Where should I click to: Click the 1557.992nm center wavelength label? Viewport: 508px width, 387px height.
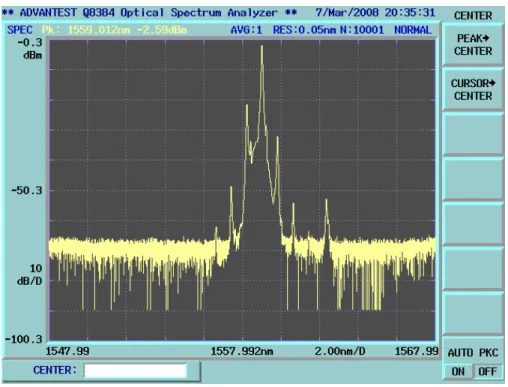242,351
